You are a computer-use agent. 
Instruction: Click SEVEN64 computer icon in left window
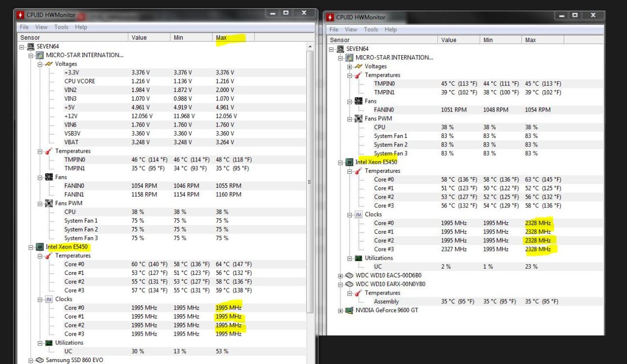[x=30, y=46]
